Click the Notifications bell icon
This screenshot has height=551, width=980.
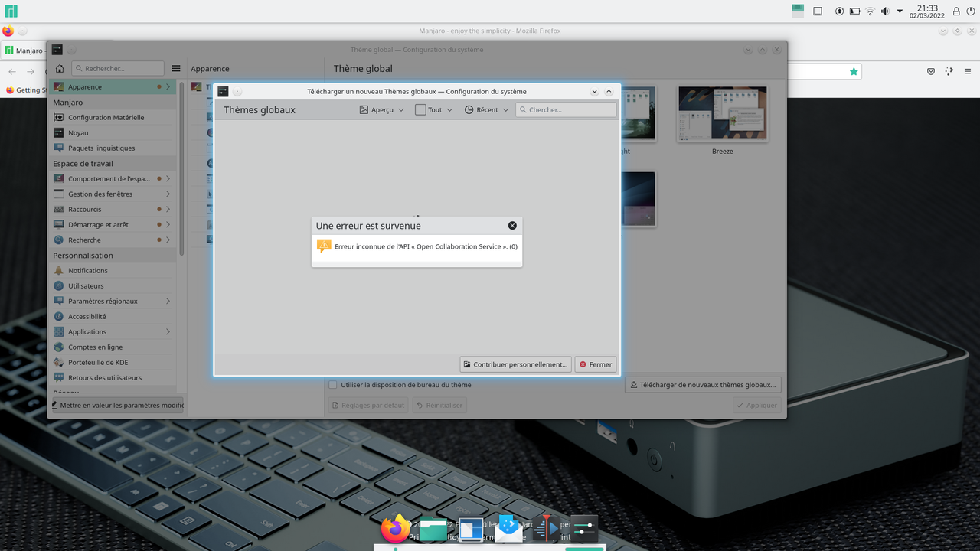pyautogui.click(x=59, y=270)
